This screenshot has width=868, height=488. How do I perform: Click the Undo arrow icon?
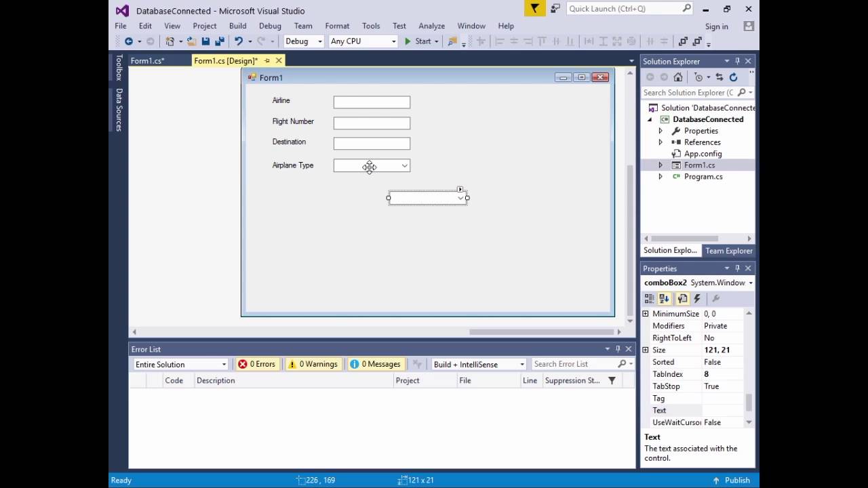[238, 41]
